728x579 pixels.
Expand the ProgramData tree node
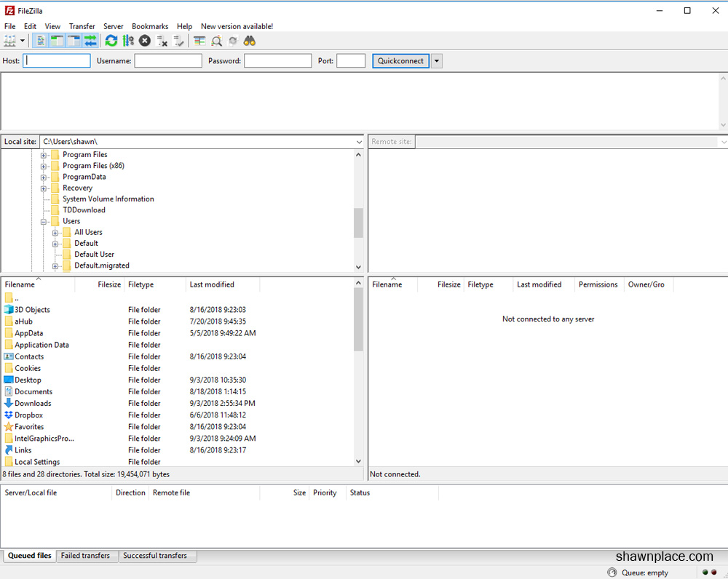[44, 177]
